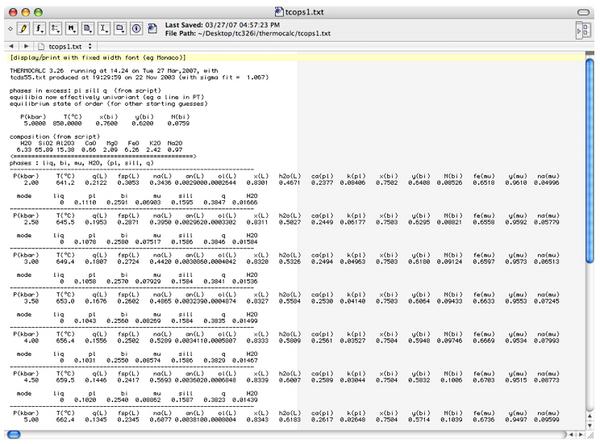
Task: Click the 'tcds55.txt produced at' line
Action: pyautogui.click(x=139, y=77)
